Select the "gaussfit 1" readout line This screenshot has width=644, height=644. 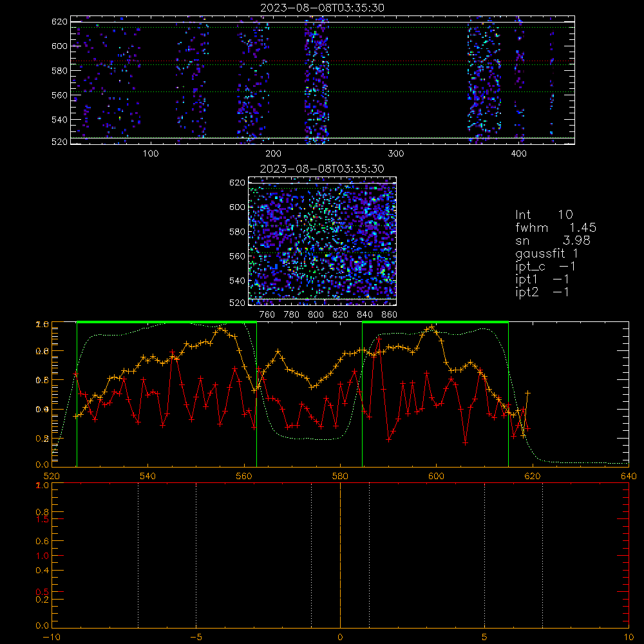547,254
